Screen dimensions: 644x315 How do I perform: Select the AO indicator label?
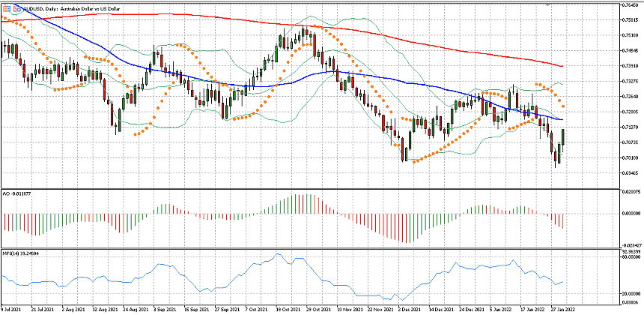pyautogui.click(x=15, y=193)
